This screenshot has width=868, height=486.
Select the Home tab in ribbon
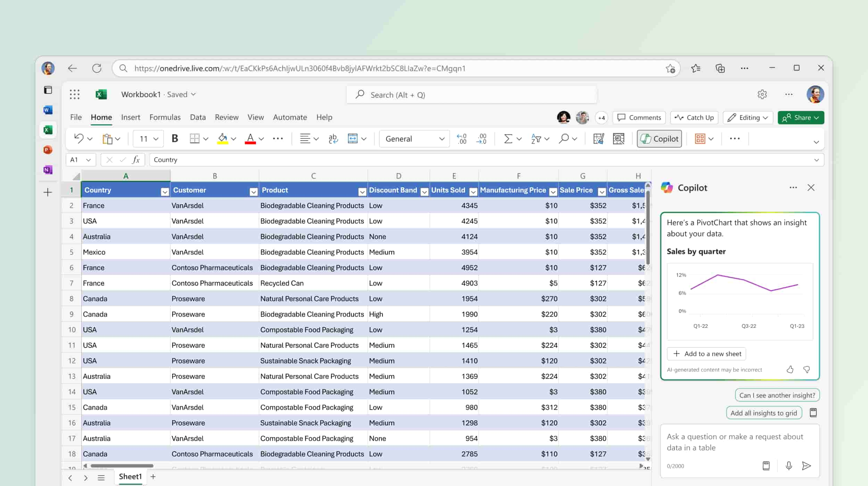[x=101, y=117]
